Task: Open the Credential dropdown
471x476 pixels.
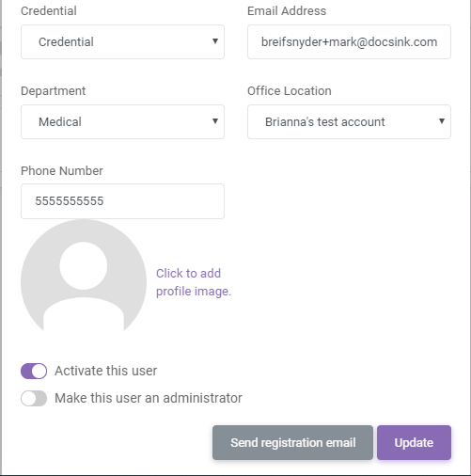Action: 122,41
